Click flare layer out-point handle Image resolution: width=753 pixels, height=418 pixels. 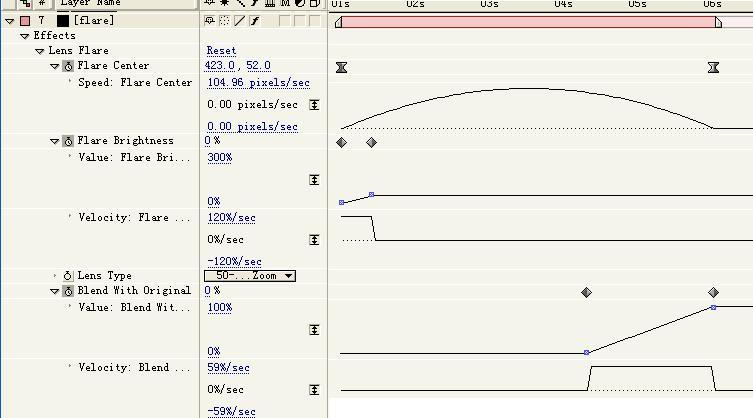(718, 22)
